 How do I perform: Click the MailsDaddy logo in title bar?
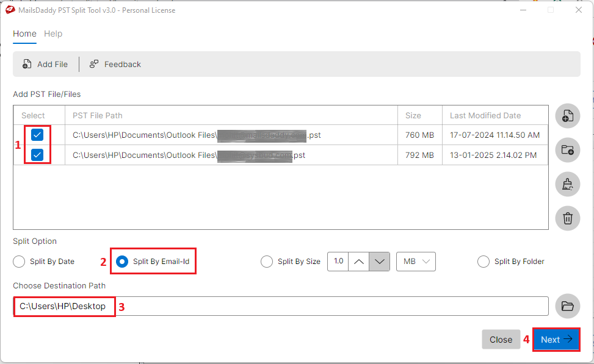[10, 10]
